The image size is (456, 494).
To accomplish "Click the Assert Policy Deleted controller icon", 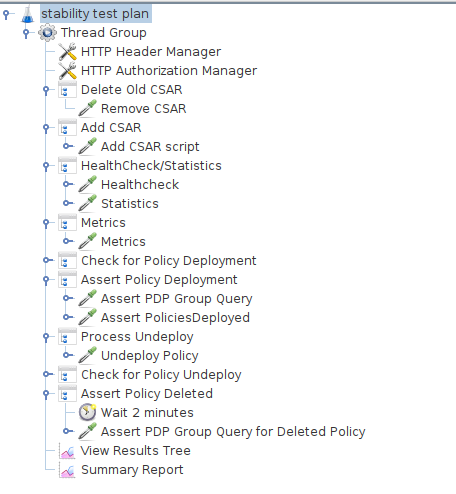I will click(67, 394).
